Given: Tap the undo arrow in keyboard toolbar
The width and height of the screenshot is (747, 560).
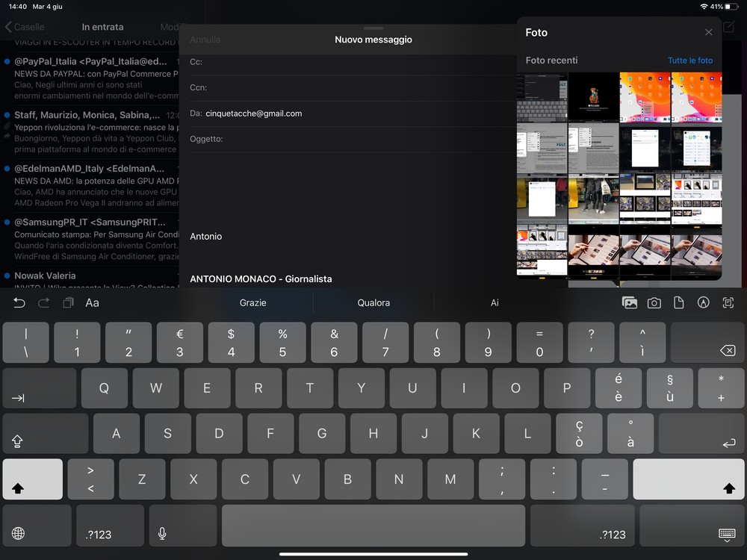Looking at the screenshot, I should click(19, 303).
